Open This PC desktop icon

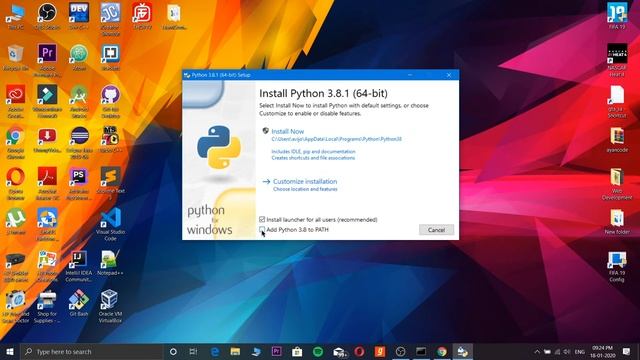pyautogui.click(x=16, y=17)
